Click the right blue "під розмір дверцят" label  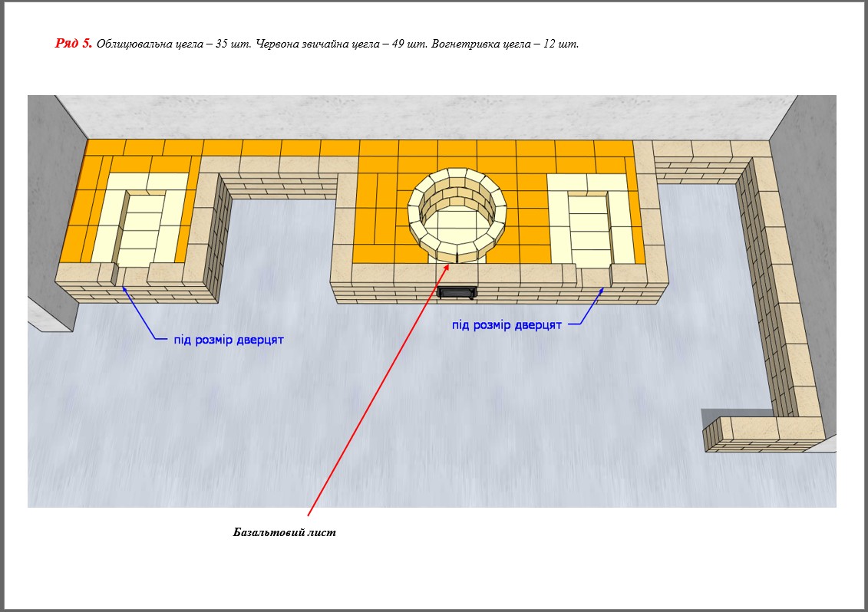point(507,325)
